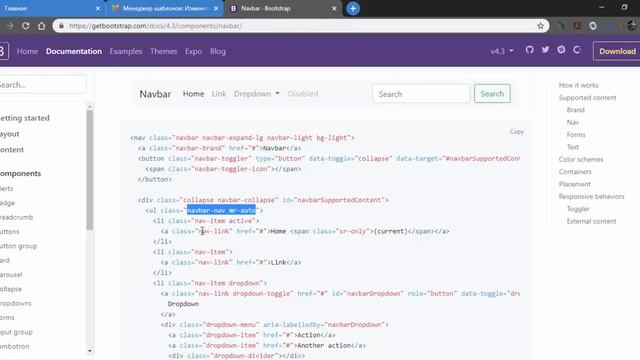Screen dimensions: 640x360
Task: Click the sidebar scrollbar down arrow
Action: (90, 351)
